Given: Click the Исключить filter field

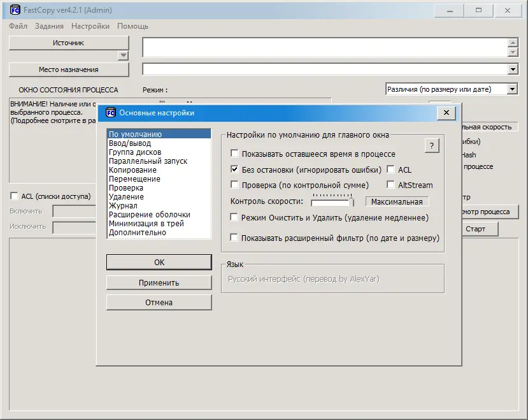Looking at the screenshot, I should point(75,227).
